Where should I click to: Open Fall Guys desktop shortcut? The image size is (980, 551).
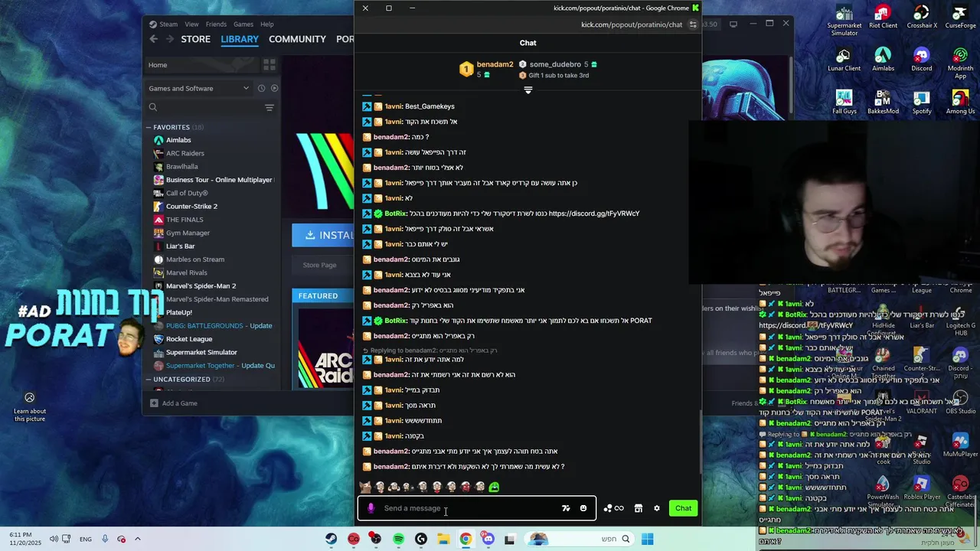click(844, 103)
